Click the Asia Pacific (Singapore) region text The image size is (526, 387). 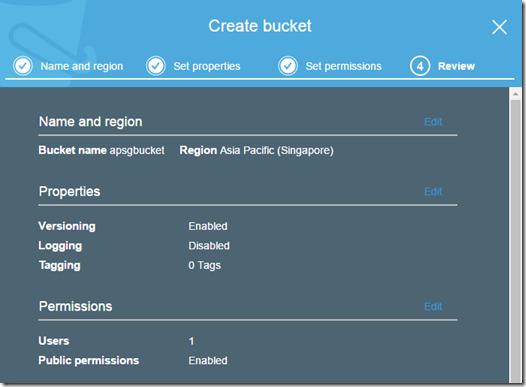point(276,150)
